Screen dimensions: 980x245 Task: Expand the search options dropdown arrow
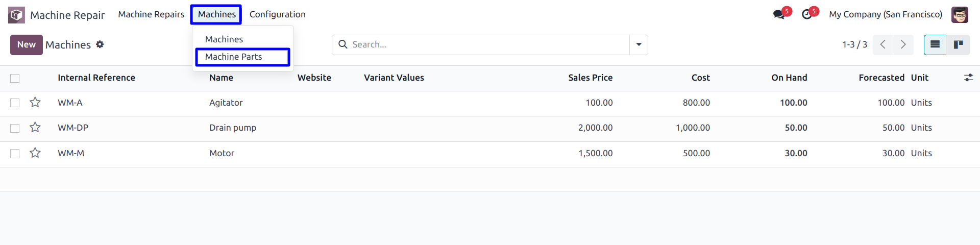(639, 45)
